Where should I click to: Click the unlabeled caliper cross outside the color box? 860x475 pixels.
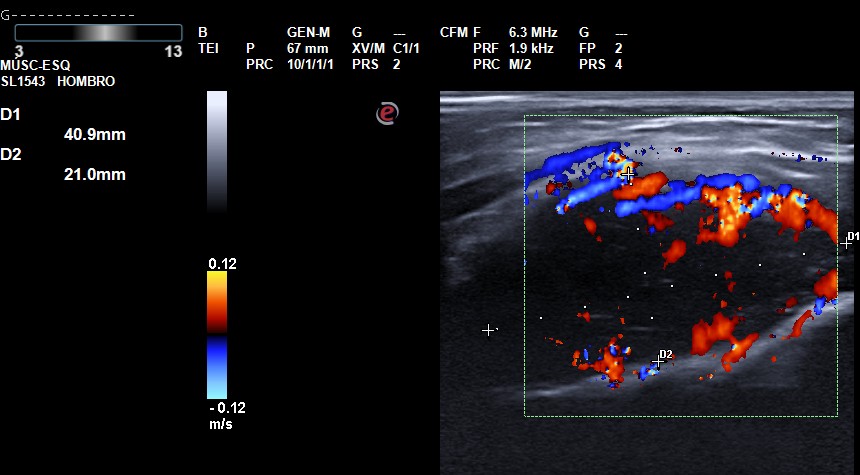(488, 329)
